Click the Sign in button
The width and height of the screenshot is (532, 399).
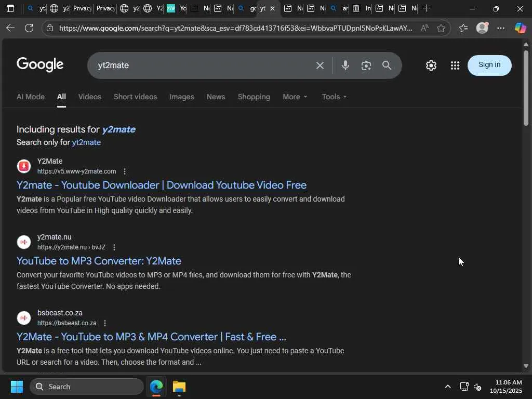(489, 65)
